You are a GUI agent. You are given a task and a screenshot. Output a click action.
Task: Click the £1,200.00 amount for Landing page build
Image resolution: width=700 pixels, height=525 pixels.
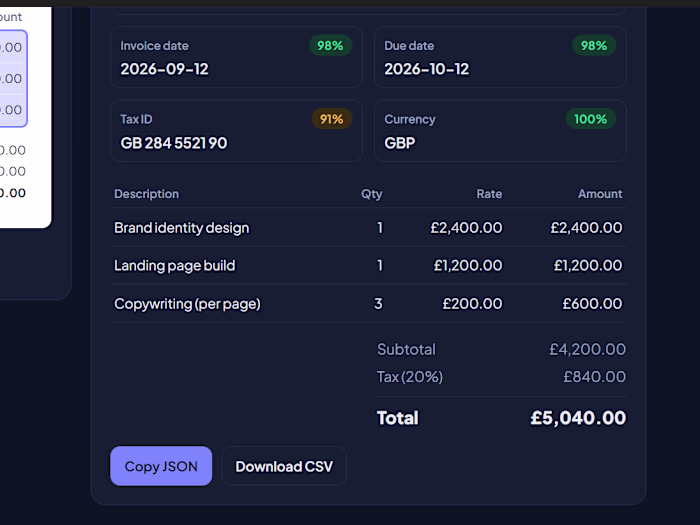tap(588, 266)
